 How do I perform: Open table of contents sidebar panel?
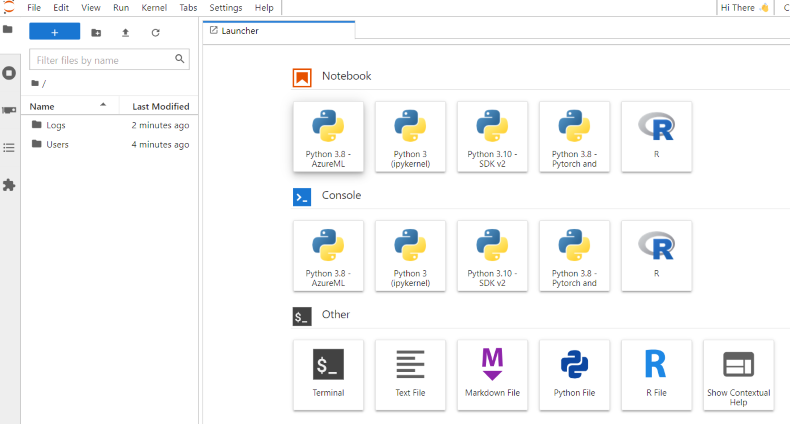pos(9,148)
